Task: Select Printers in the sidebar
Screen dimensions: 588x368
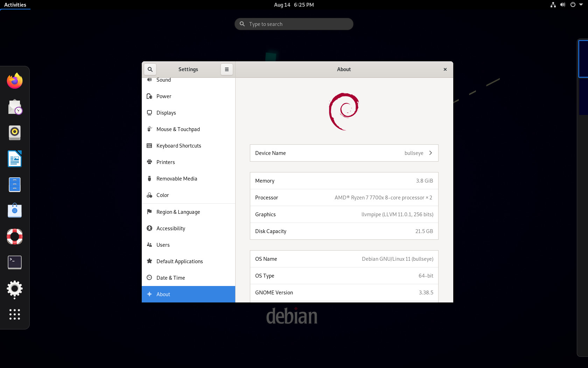Action: pos(188,162)
